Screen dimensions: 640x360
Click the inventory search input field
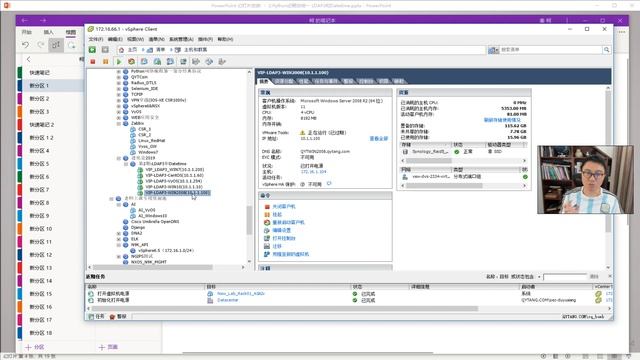point(551,50)
